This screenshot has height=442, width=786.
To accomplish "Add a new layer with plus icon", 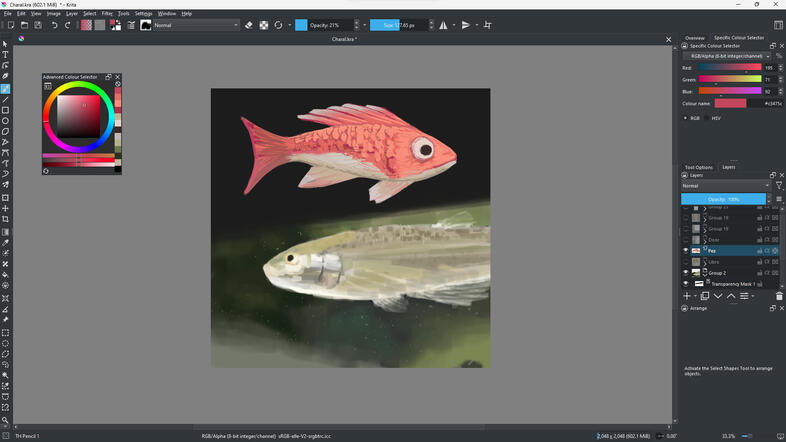I will click(x=687, y=296).
